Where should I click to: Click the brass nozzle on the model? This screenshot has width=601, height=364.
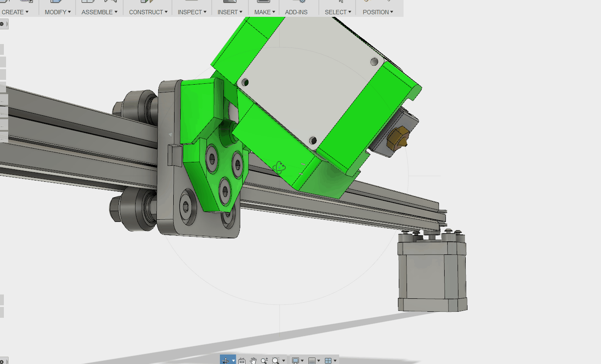(x=398, y=138)
